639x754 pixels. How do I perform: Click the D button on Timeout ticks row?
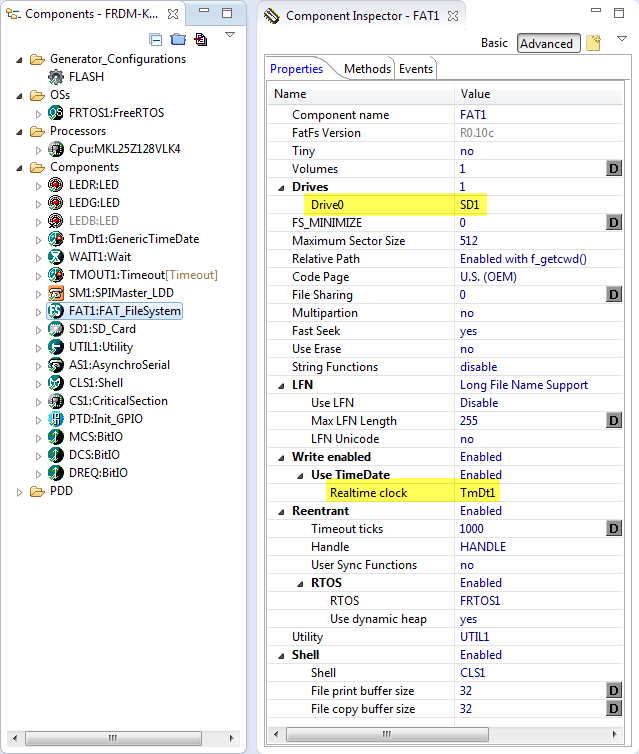tap(614, 529)
